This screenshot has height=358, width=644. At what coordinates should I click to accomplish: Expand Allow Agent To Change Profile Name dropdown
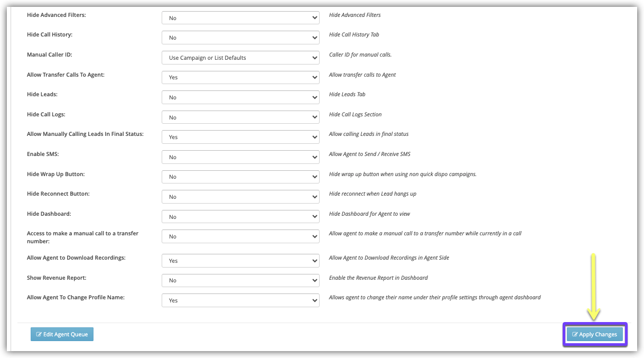click(240, 300)
